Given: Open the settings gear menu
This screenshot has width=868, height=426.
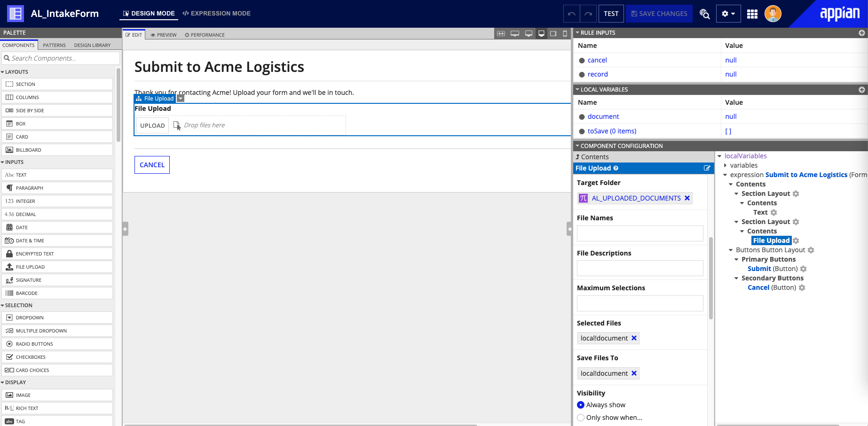Looking at the screenshot, I should click(x=728, y=14).
